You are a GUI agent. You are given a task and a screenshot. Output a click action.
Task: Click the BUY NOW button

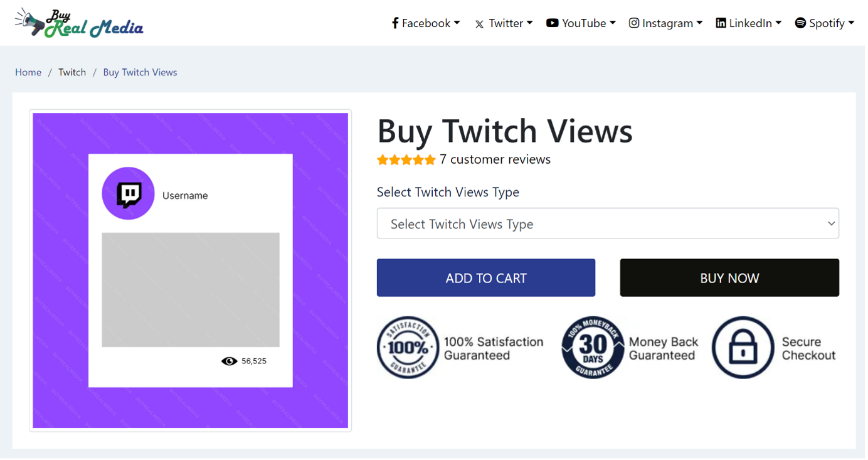pos(729,278)
